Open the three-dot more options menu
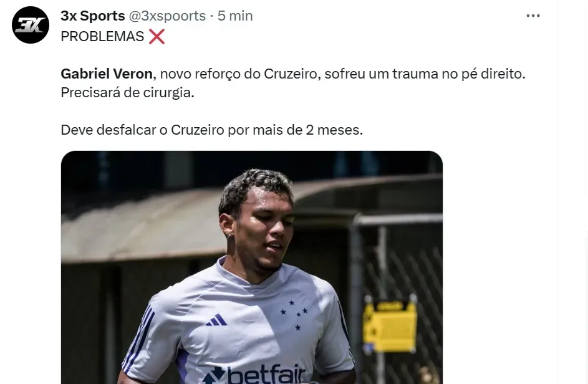 click(533, 16)
